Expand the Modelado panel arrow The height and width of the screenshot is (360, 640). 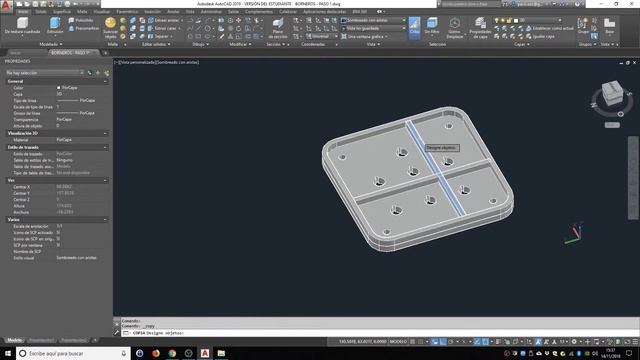click(x=61, y=44)
